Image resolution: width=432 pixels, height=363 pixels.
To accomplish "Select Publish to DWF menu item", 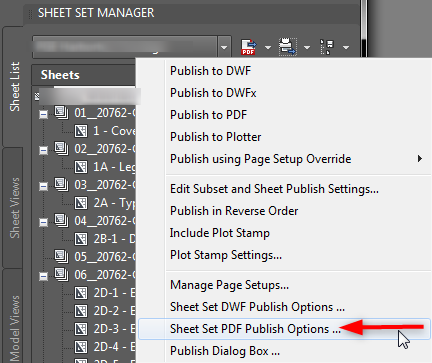I will click(x=210, y=71).
